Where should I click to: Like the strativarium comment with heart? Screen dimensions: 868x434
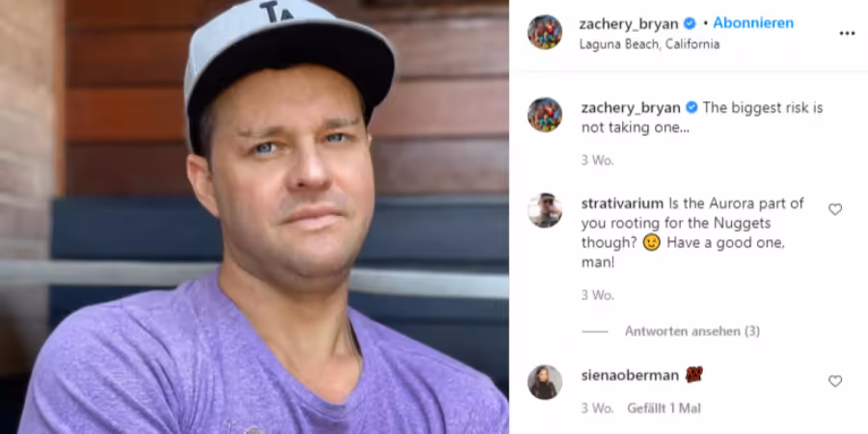[835, 209]
